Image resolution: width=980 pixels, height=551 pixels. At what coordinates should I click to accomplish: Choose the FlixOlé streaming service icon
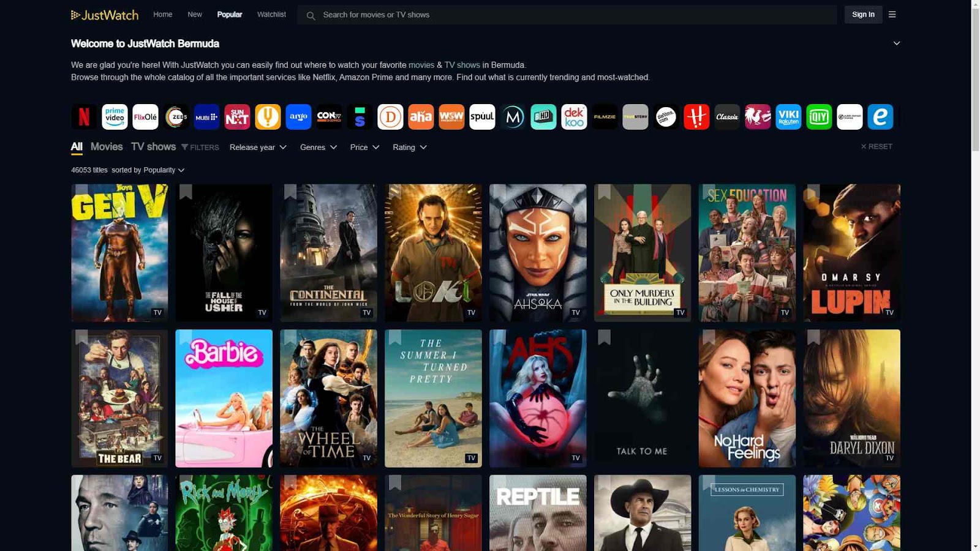click(x=145, y=117)
